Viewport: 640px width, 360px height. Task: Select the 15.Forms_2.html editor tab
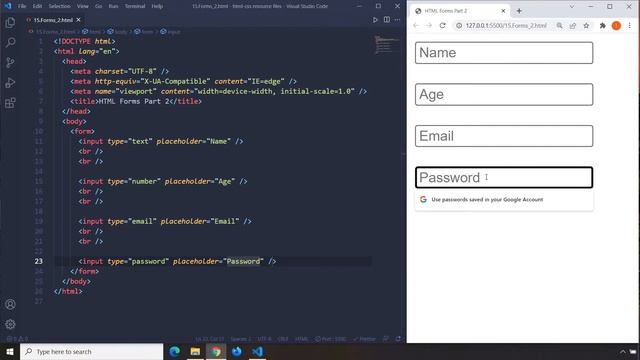pyautogui.click(x=53, y=20)
